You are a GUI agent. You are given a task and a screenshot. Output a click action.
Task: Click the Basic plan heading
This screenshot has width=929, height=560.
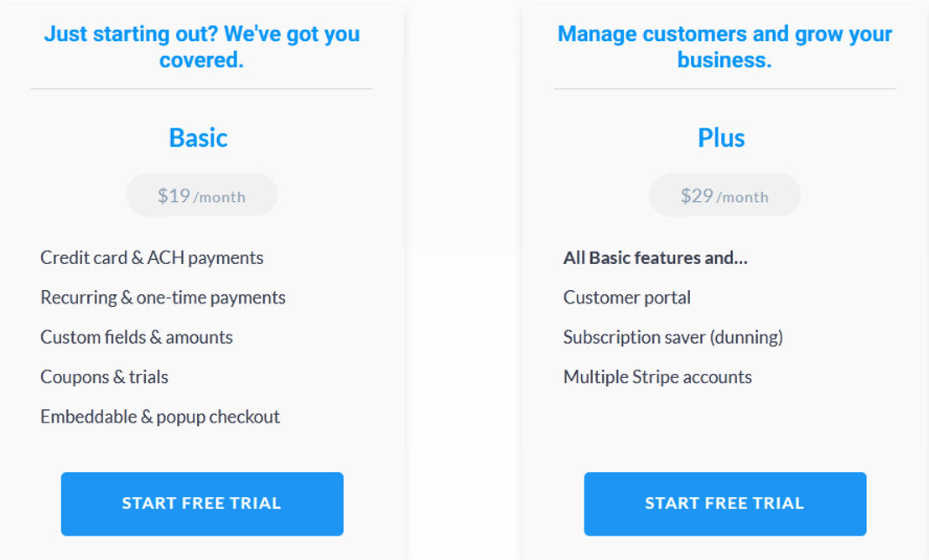pos(199,137)
